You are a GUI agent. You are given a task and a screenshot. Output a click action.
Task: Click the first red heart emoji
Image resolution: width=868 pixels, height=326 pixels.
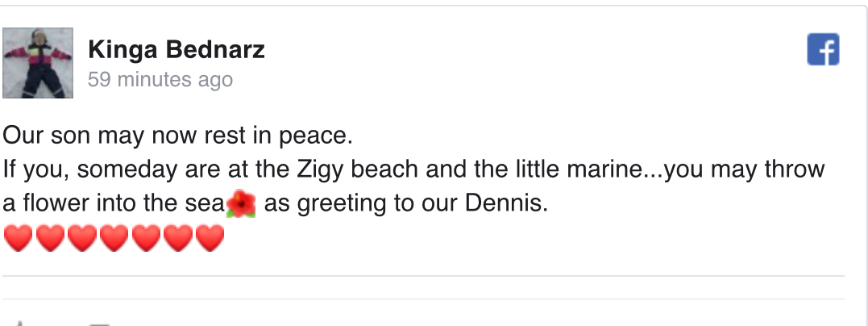pos(19,238)
